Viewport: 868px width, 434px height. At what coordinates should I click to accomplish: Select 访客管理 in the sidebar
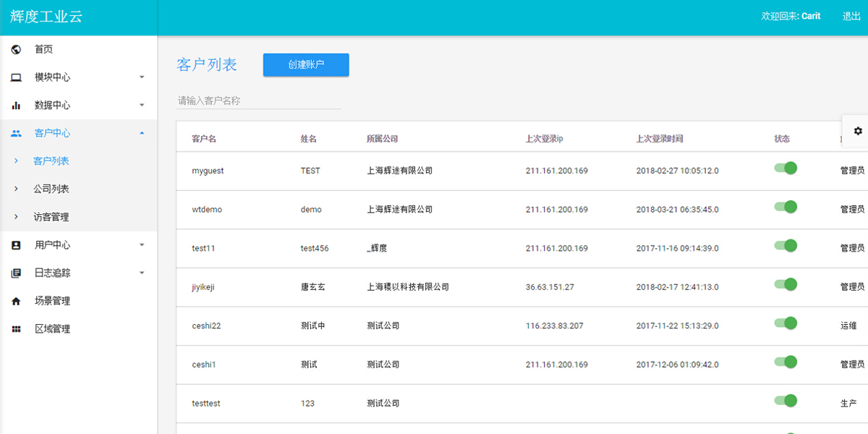pyautogui.click(x=51, y=217)
